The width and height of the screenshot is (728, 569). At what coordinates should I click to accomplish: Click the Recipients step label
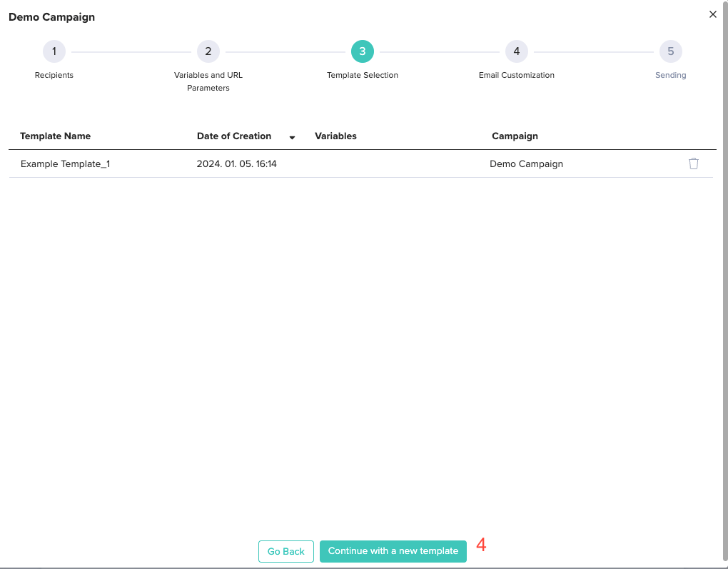pyautogui.click(x=54, y=75)
